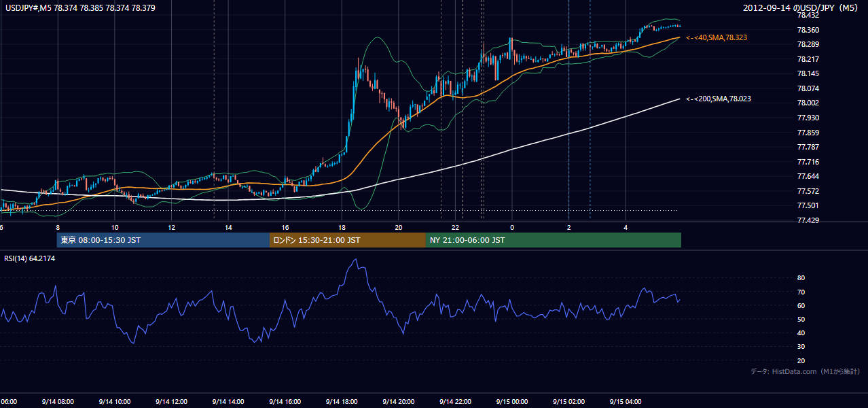
Task: Click the 77.716 price axis label
Action: pos(808,162)
